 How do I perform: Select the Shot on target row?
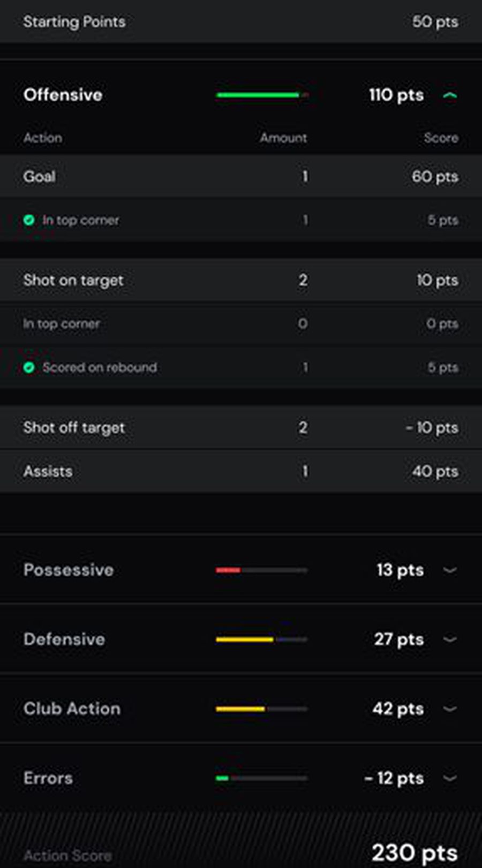point(241,280)
